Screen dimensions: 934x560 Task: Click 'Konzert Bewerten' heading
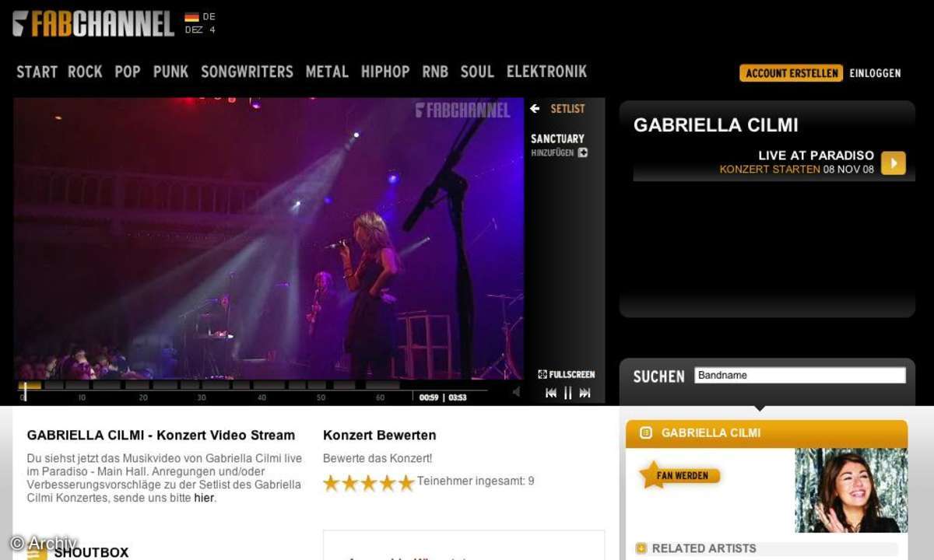point(380,436)
